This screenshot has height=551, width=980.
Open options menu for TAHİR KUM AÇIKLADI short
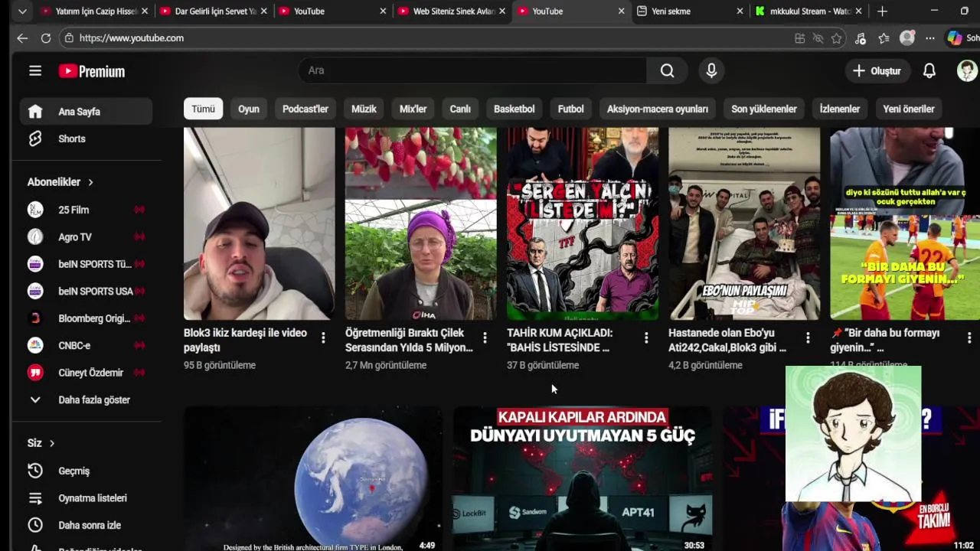click(x=646, y=337)
